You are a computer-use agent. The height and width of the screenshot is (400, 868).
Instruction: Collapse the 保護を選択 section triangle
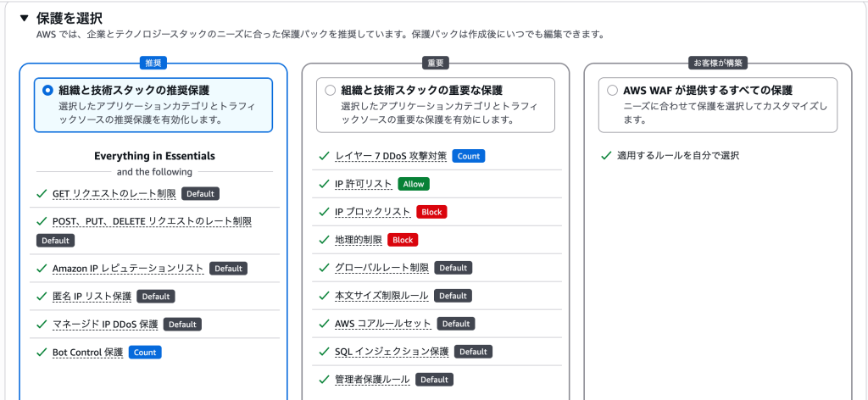pyautogui.click(x=23, y=19)
